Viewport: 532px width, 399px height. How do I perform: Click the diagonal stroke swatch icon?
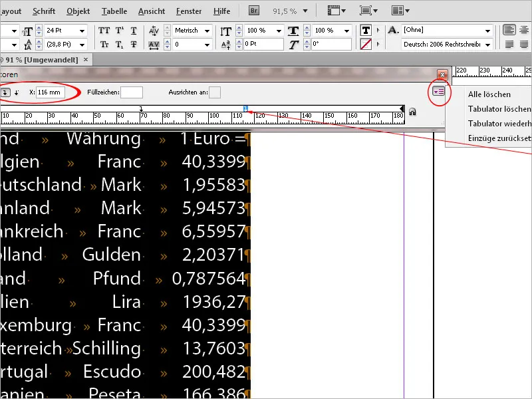point(365,45)
